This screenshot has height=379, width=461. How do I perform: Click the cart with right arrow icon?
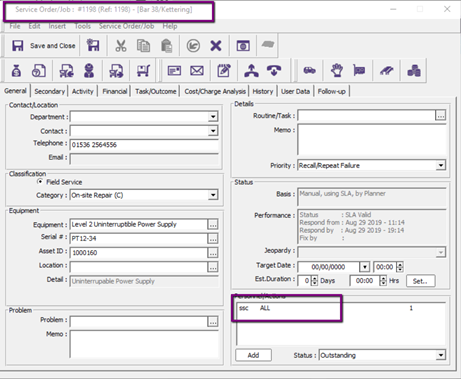coord(116,71)
